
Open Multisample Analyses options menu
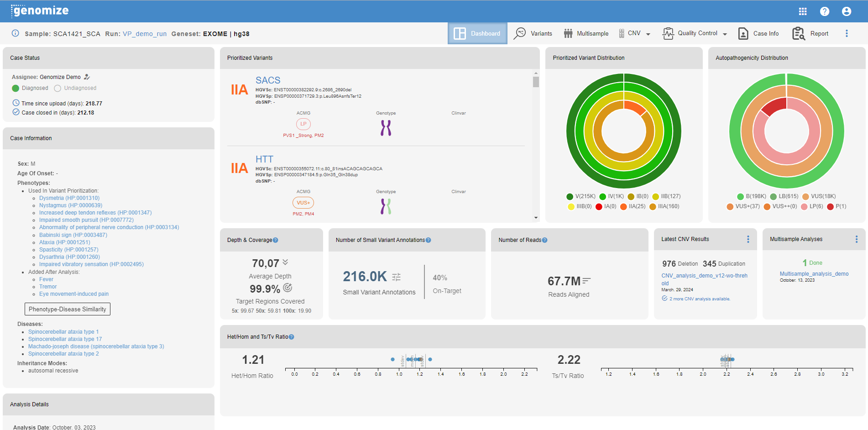tap(857, 239)
